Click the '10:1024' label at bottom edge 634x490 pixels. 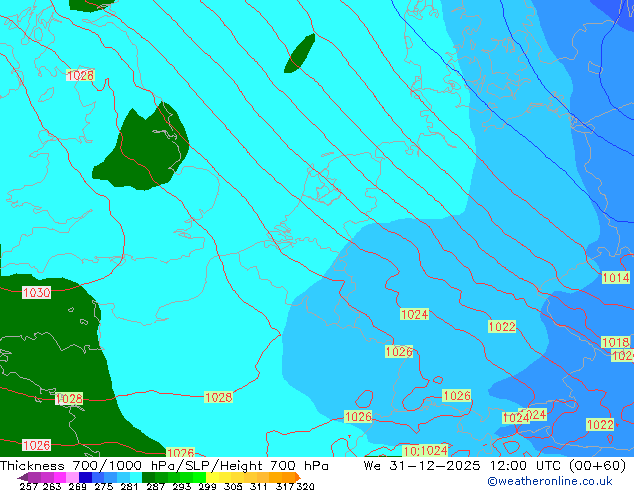click(x=425, y=451)
